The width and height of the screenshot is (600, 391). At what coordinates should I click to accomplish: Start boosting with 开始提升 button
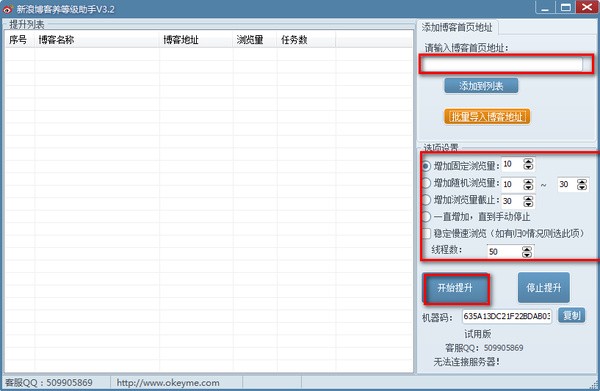pyautogui.click(x=455, y=288)
